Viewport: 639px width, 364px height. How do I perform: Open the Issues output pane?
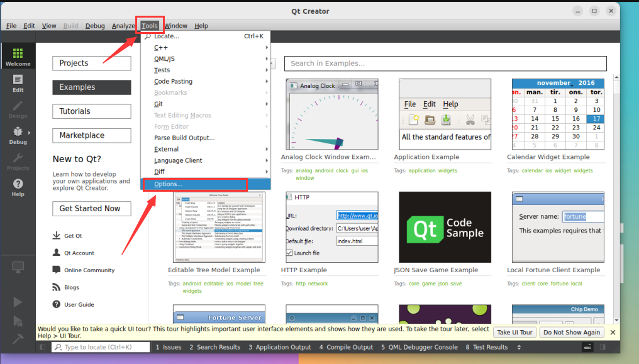coord(169,347)
